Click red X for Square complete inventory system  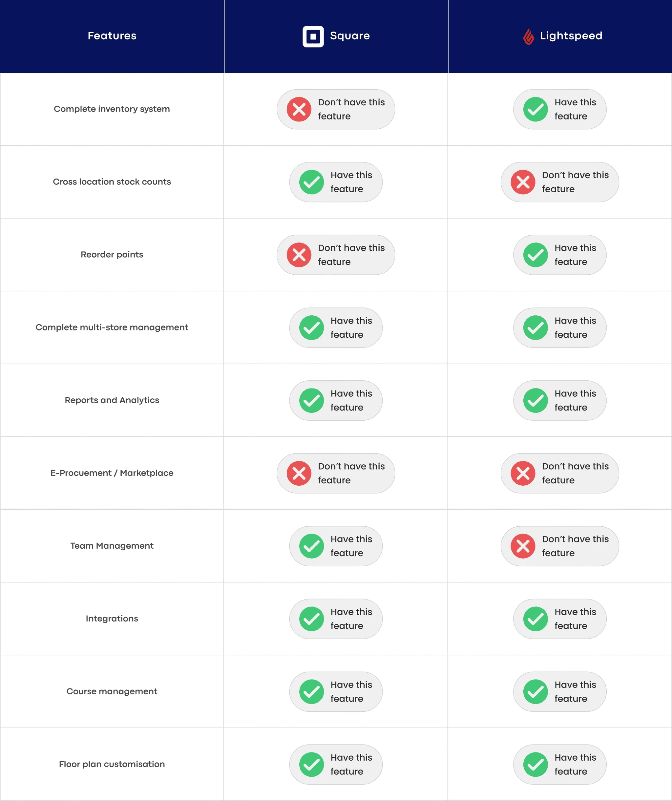[299, 109]
